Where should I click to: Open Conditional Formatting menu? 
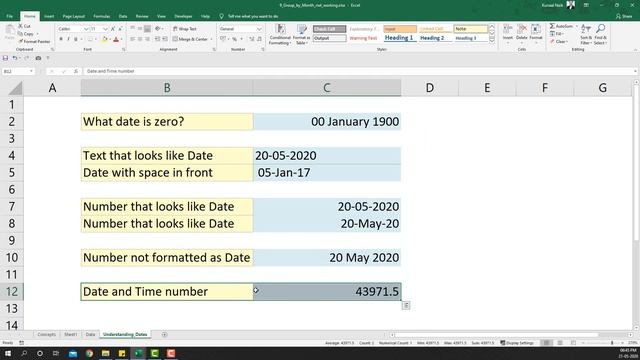tap(280, 34)
